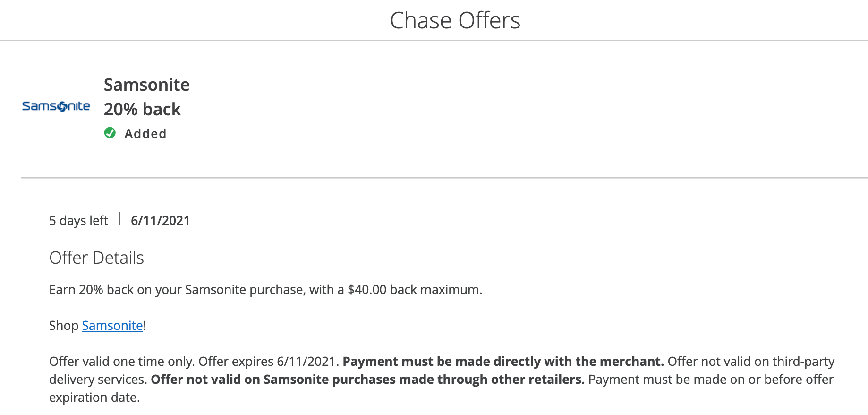This screenshot has width=868, height=415.
Task: Click the Added status label
Action: (x=145, y=133)
